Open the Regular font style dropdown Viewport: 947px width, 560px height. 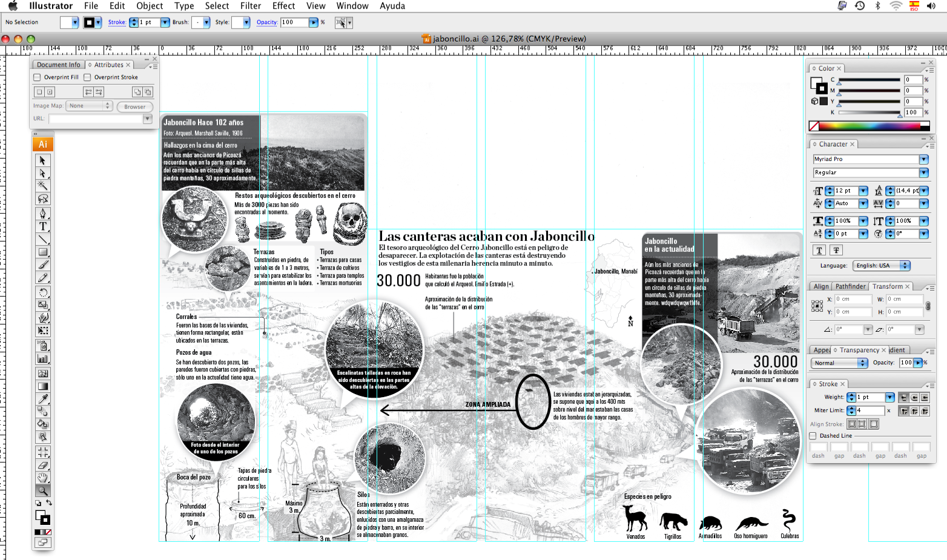[923, 173]
